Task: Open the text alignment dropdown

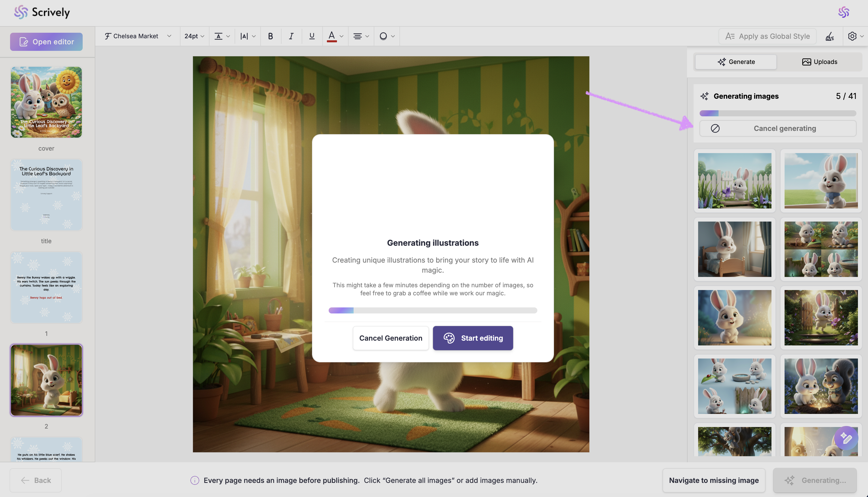Action: (x=361, y=36)
